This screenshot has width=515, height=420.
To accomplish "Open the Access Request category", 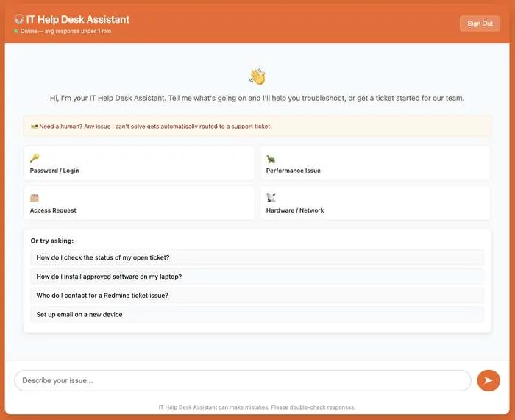I will (x=138, y=203).
